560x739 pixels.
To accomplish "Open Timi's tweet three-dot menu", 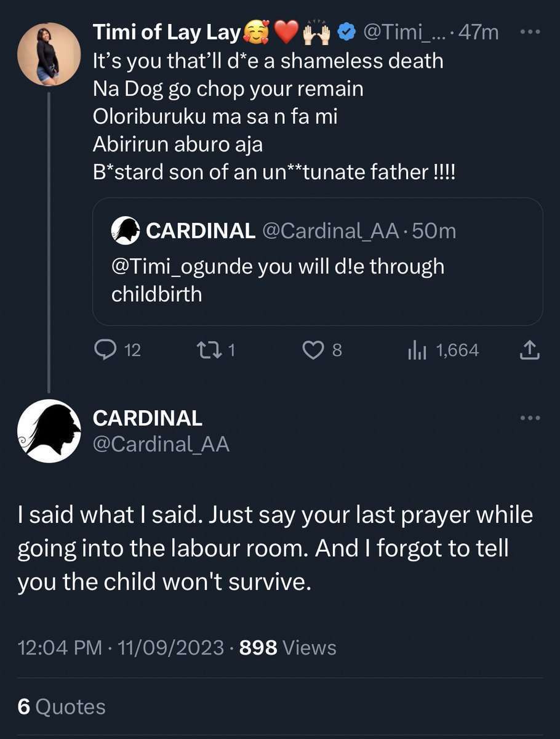I will click(x=530, y=32).
